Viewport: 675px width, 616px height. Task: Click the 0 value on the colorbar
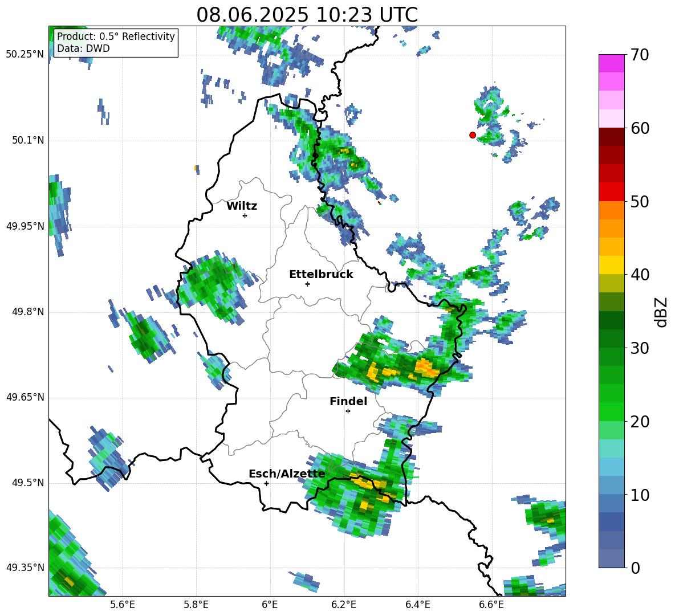point(635,568)
